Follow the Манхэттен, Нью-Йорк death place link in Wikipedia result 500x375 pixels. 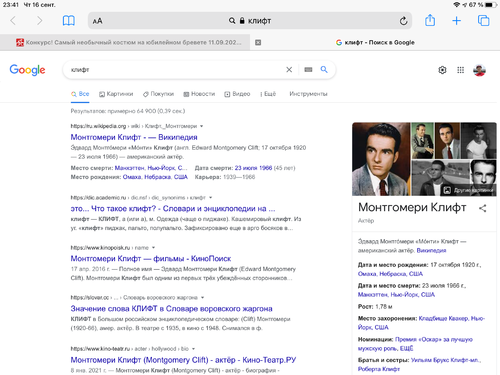coord(152,168)
